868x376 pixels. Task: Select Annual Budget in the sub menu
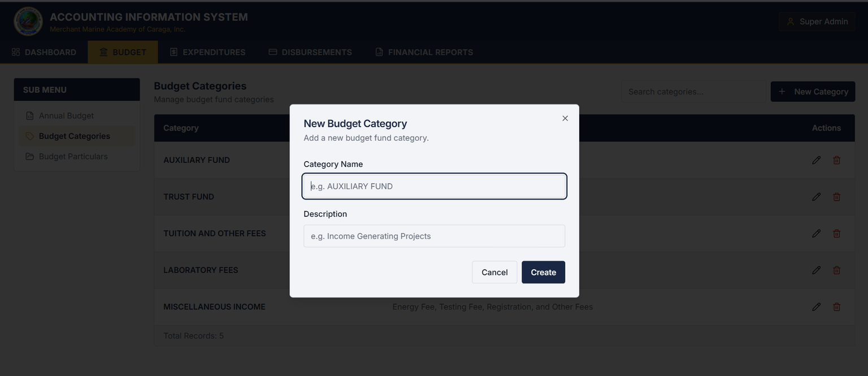[77, 116]
